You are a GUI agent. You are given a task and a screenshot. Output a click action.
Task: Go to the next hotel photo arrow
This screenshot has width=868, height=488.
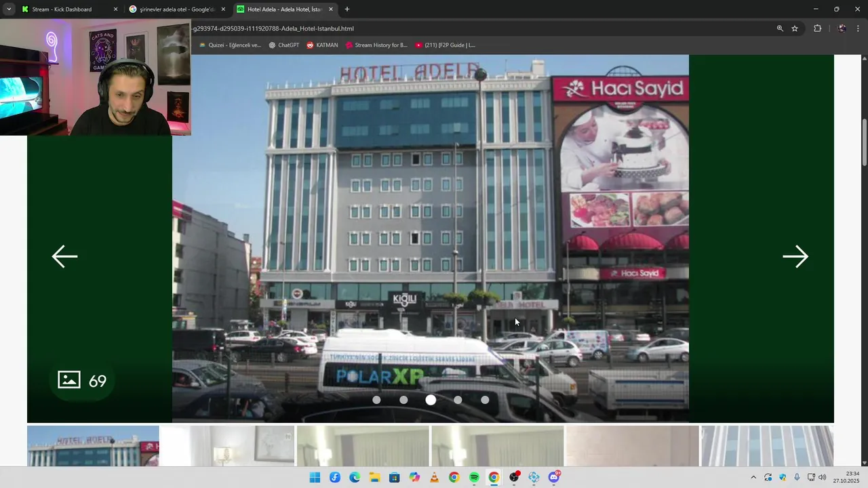pos(795,257)
